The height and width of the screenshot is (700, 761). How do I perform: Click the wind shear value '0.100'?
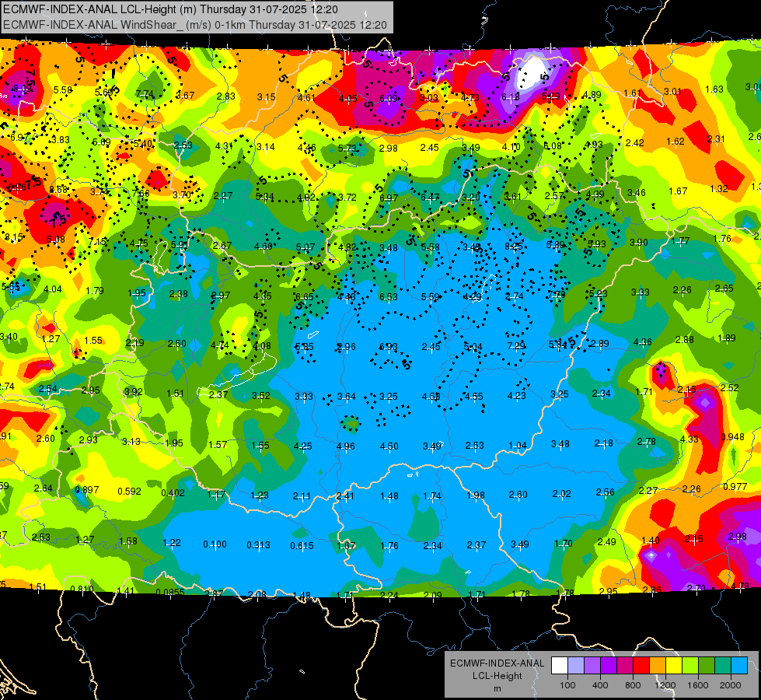215,544
